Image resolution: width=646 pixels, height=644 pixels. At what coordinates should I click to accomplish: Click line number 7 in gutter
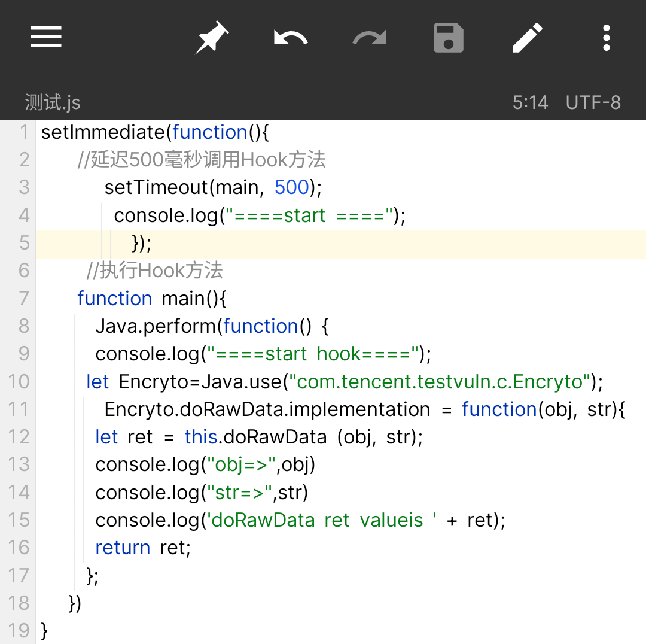[x=24, y=298]
